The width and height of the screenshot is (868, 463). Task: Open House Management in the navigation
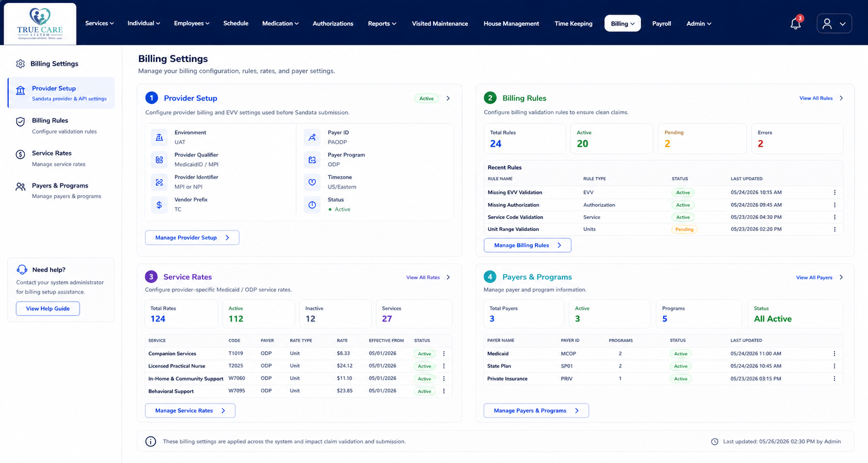(x=511, y=23)
